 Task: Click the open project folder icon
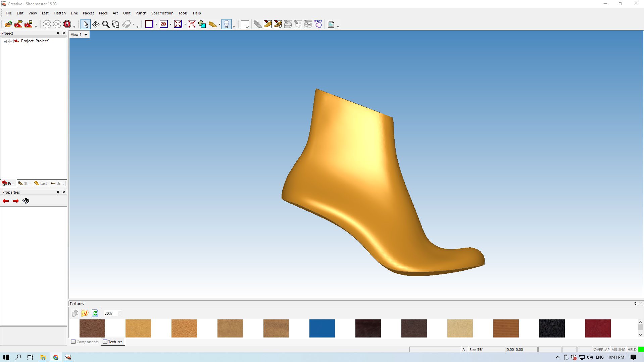coord(8,24)
